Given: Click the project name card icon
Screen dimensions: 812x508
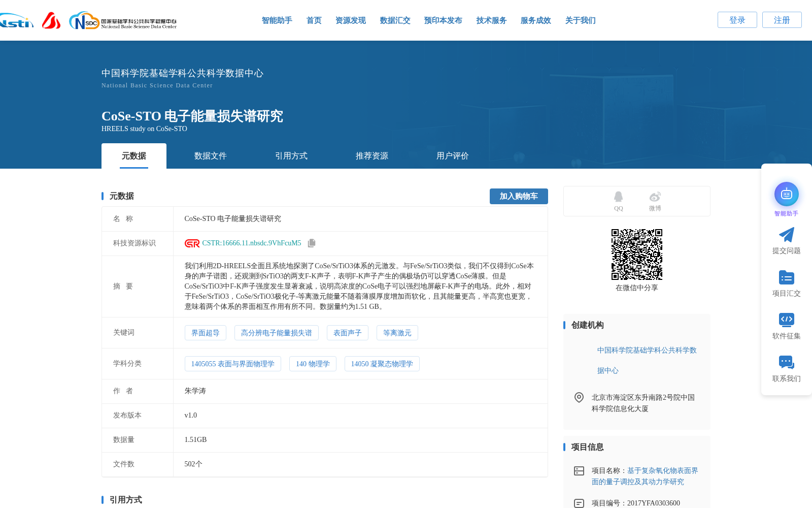Looking at the screenshot, I should (579, 471).
